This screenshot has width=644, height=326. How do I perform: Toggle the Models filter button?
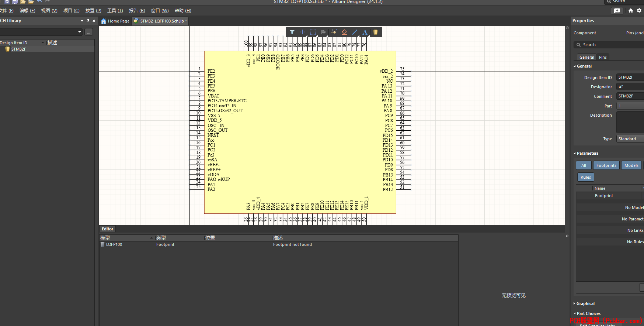[x=631, y=165]
